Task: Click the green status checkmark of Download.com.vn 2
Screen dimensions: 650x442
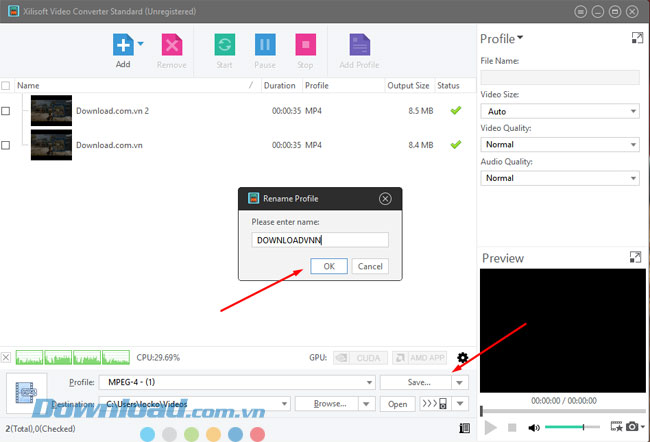Action: (456, 110)
